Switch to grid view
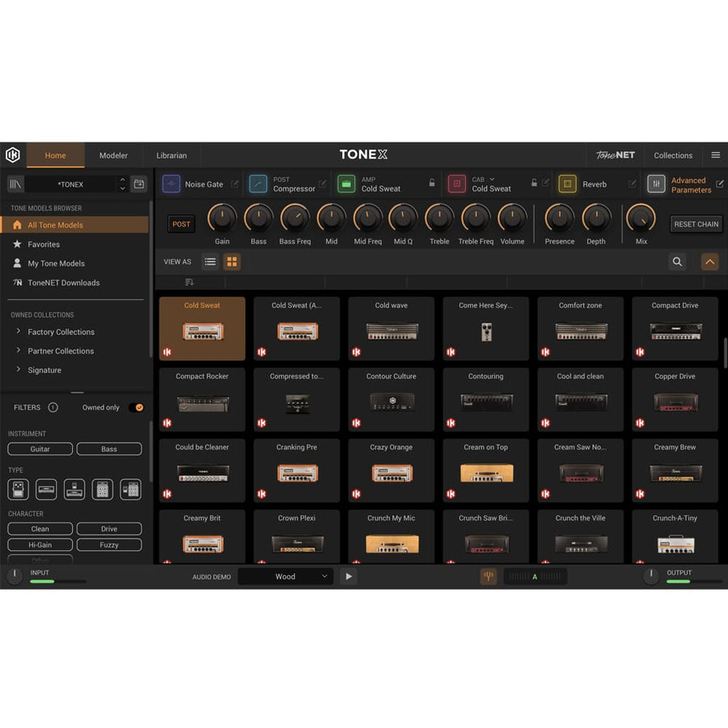 tap(231, 262)
